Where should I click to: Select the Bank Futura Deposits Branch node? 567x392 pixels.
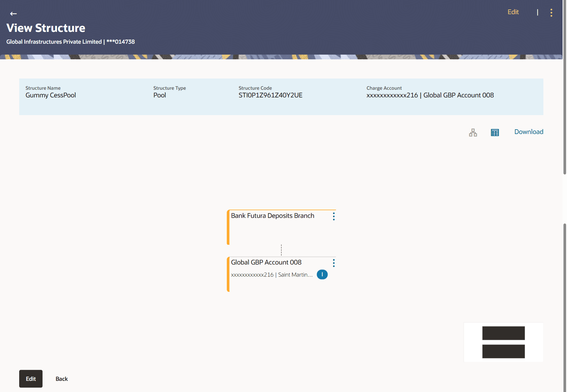(272, 216)
